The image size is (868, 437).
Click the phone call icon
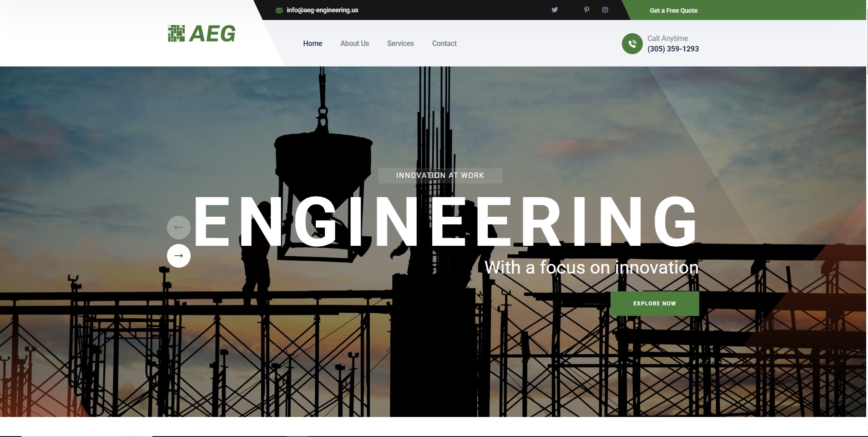click(x=632, y=43)
